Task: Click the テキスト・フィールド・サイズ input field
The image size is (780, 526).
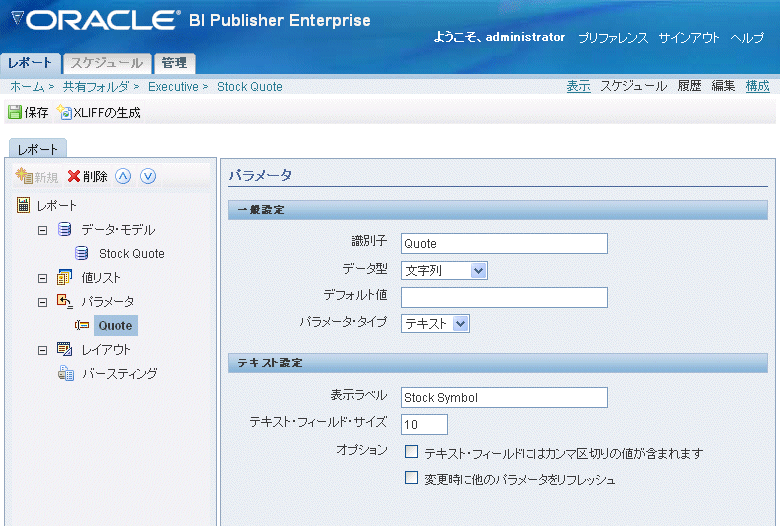Action: [424, 424]
